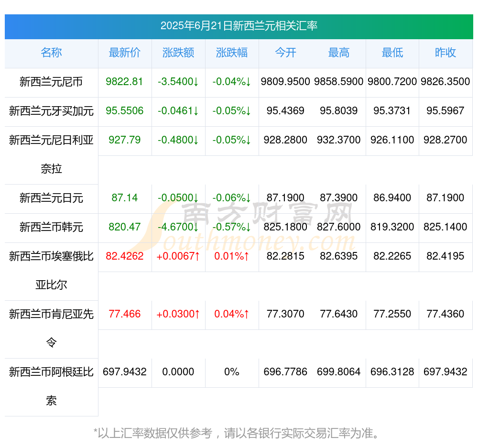This screenshot has width=478, height=448.
Task: Click change amount +0.0067↑
Action: pyautogui.click(x=178, y=256)
